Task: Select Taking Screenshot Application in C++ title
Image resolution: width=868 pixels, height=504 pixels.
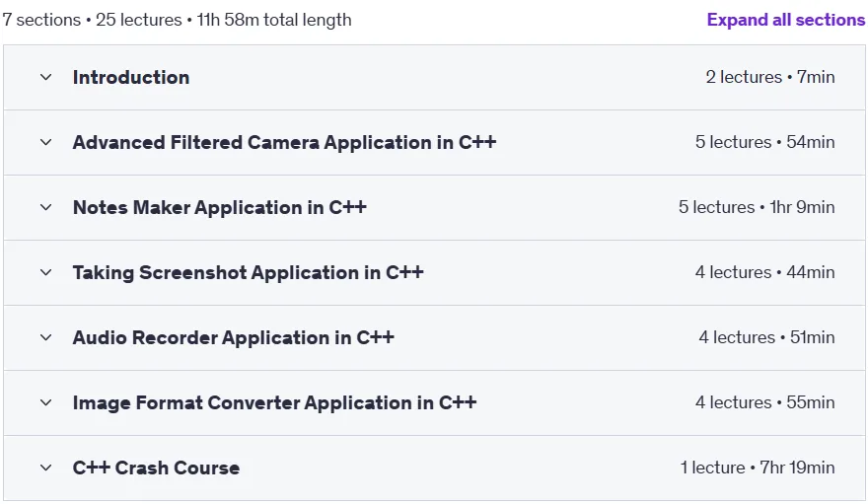Action: (x=248, y=273)
